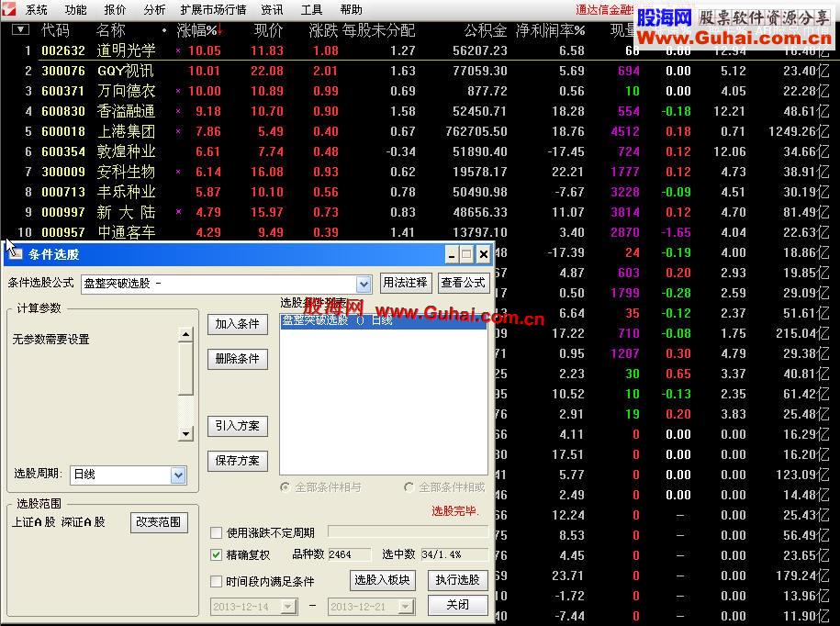
Task: Open the 功能 menu
Action: (x=75, y=10)
